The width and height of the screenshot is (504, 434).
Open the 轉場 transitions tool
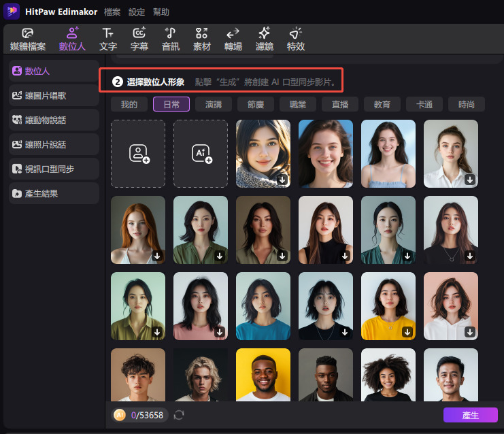[x=233, y=39]
